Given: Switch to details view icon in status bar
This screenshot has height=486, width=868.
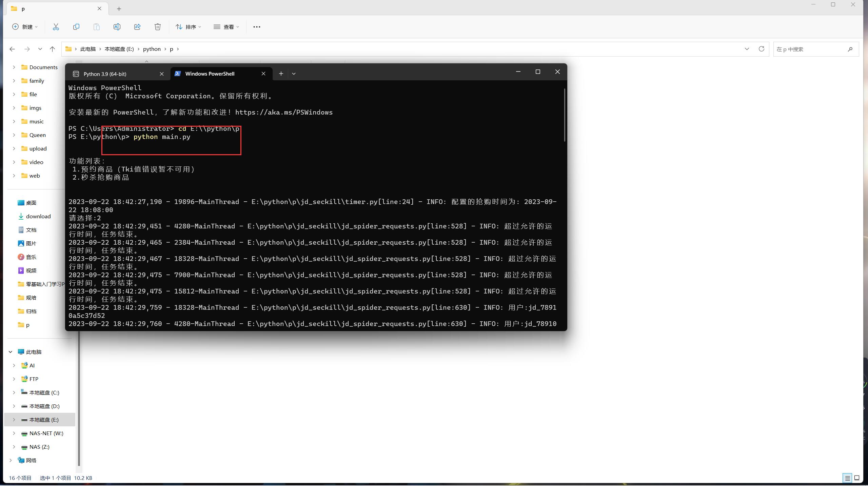Looking at the screenshot, I should (x=847, y=478).
